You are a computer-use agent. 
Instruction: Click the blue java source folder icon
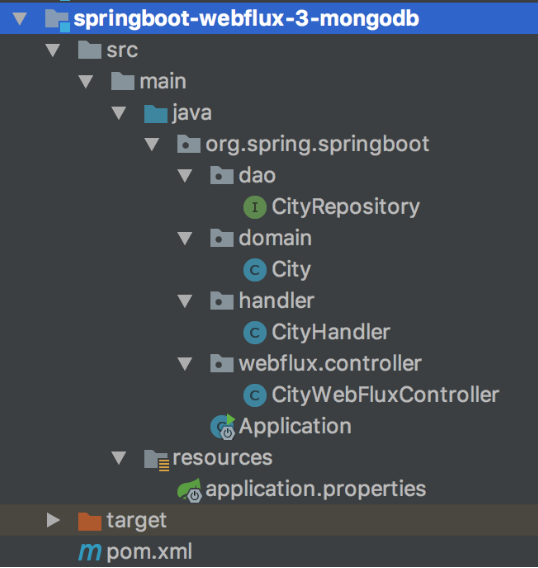click(x=155, y=113)
